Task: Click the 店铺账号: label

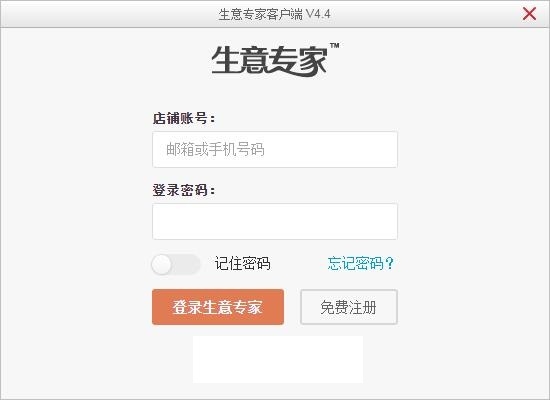Action: 184,118
